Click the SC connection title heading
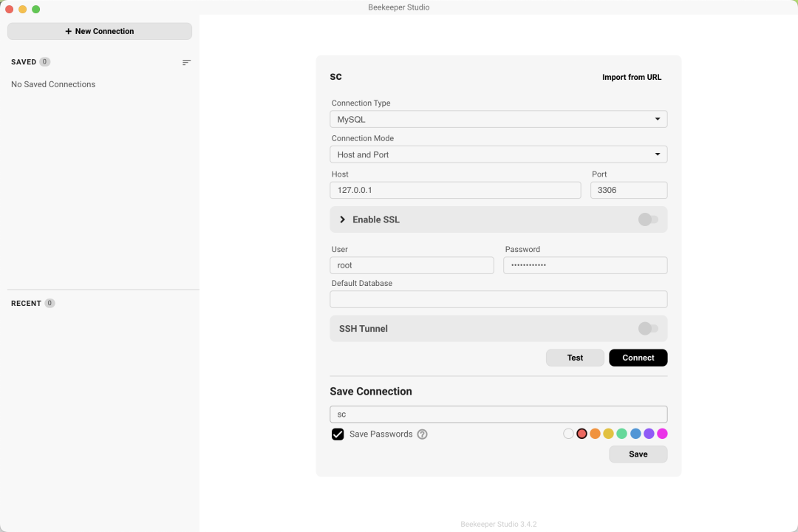Viewport: 798px width, 532px height. [x=336, y=77]
